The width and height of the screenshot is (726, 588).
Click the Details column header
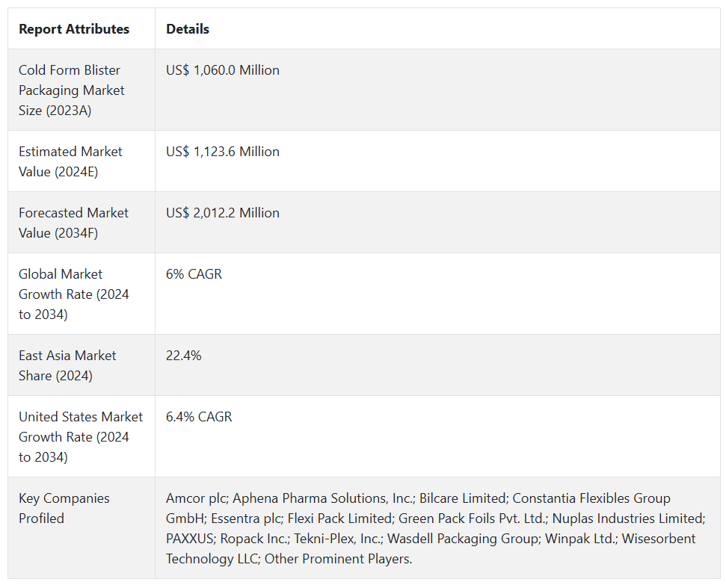tap(188, 29)
